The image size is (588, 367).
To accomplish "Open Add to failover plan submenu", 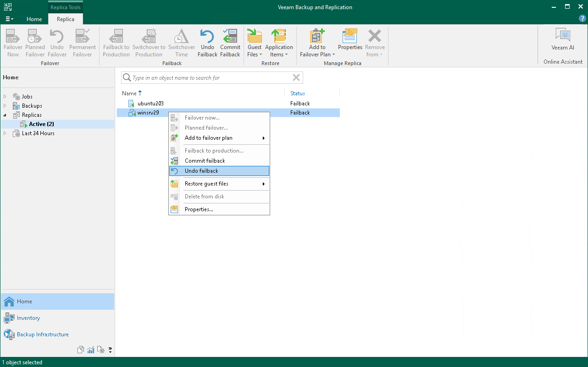I will click(x=219, y=138).
